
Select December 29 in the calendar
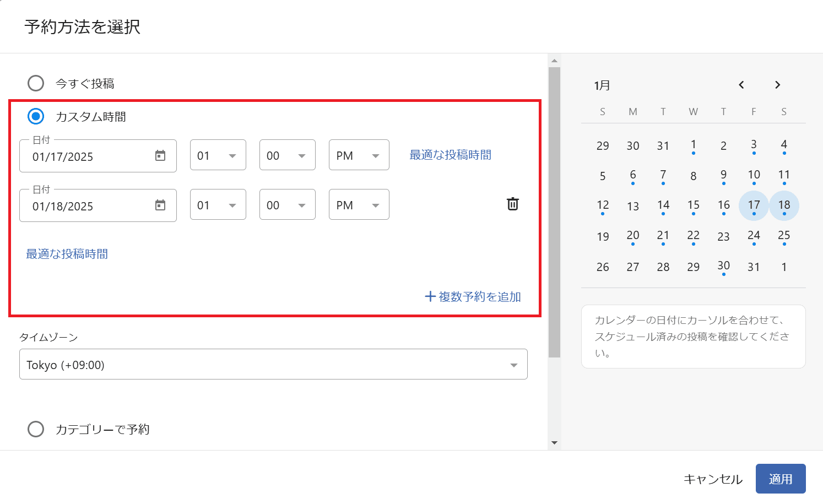click(x=603, y=145)
